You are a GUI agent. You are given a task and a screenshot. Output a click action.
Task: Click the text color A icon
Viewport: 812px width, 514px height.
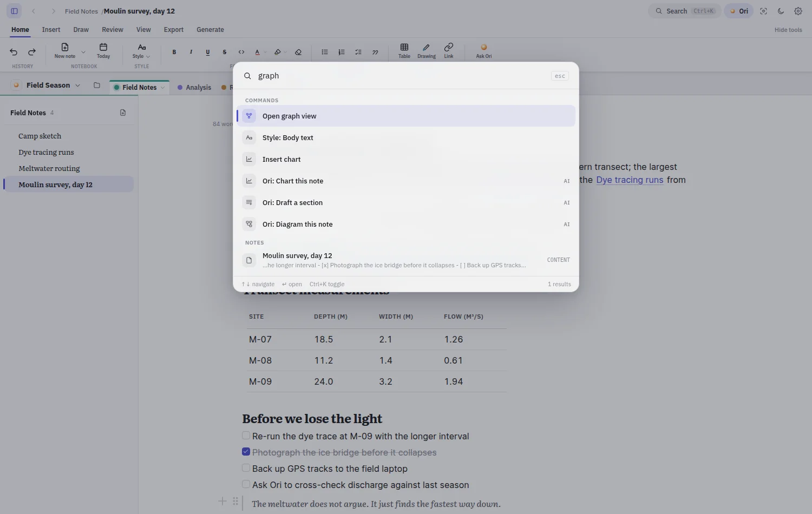click(258, 52)
